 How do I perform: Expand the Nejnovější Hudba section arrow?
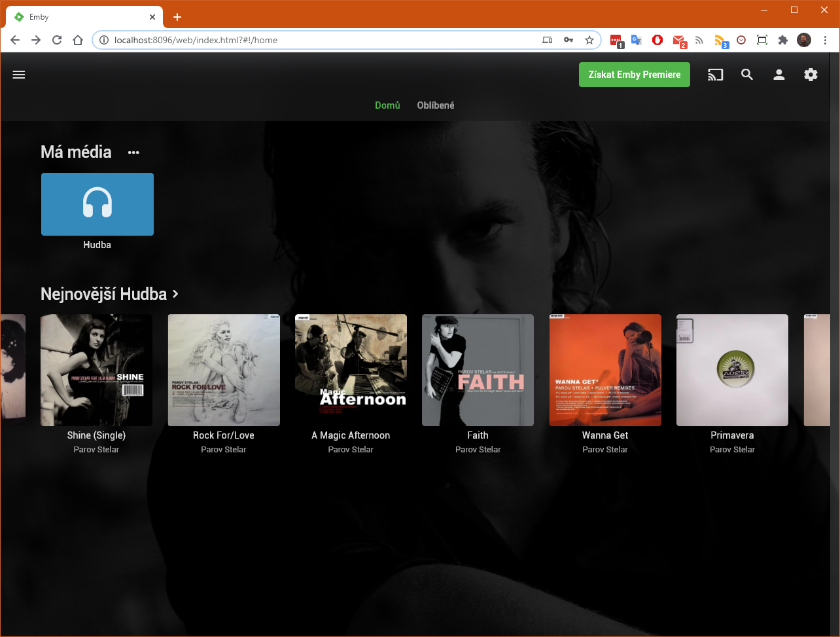point(175,295)
